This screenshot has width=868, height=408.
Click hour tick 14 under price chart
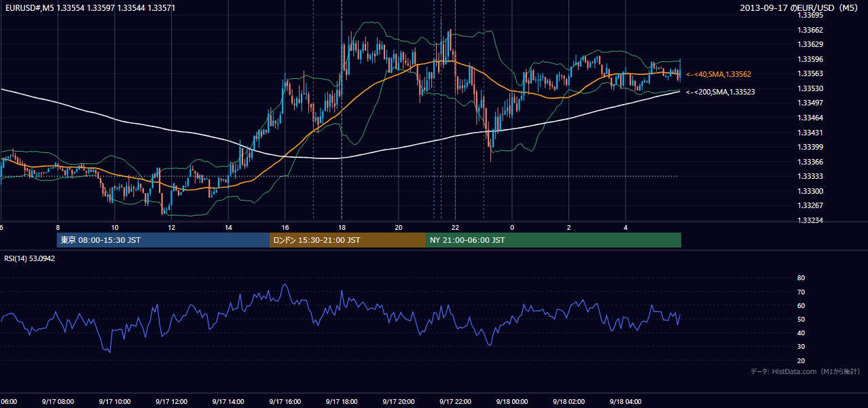pyautogui.click(x=228, y=228)
